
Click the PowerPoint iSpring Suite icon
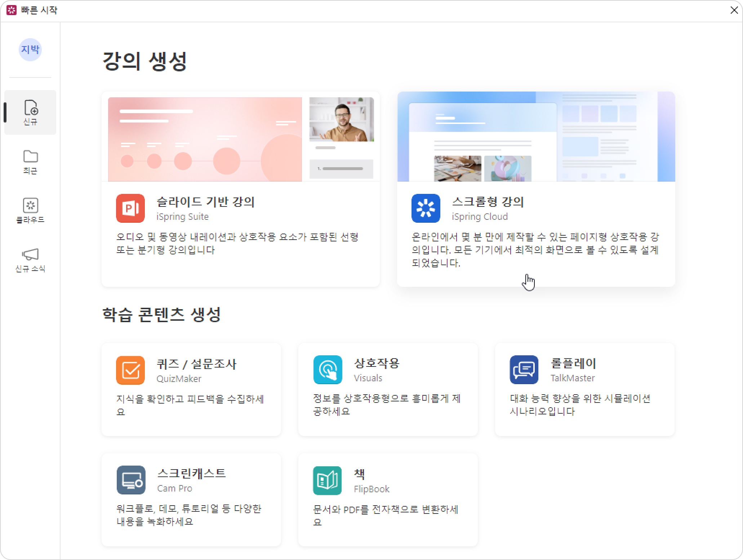(x=130, y=208)
